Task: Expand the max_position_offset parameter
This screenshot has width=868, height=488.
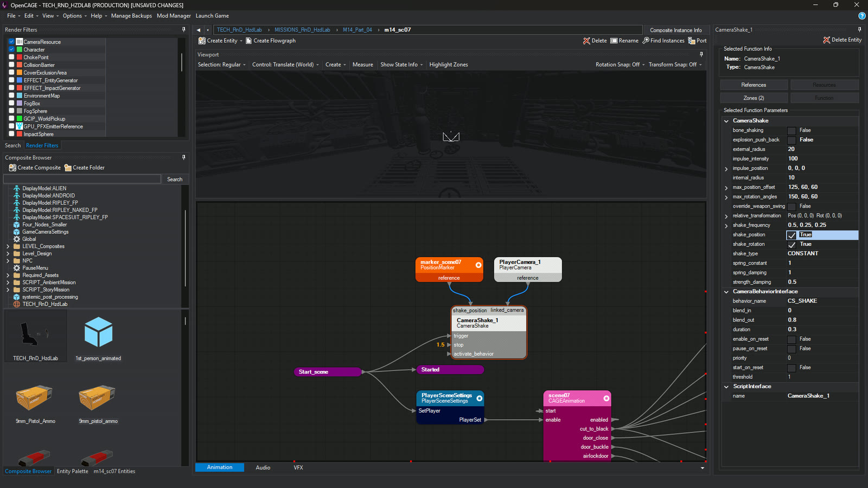Action: pyautogui.click(x=726, y=188)
